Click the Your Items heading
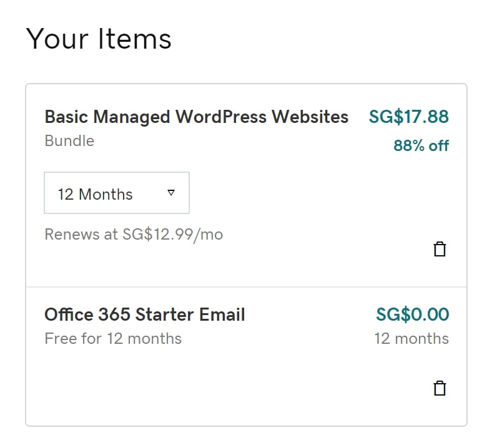 click(99, 39)
